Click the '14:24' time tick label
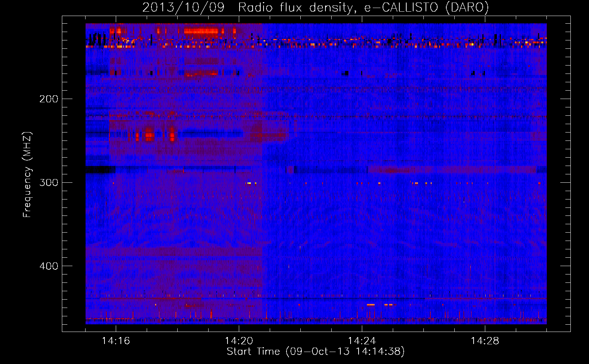Screen dimensions: 589x364 pyautogui.click(x=362, y=341)
